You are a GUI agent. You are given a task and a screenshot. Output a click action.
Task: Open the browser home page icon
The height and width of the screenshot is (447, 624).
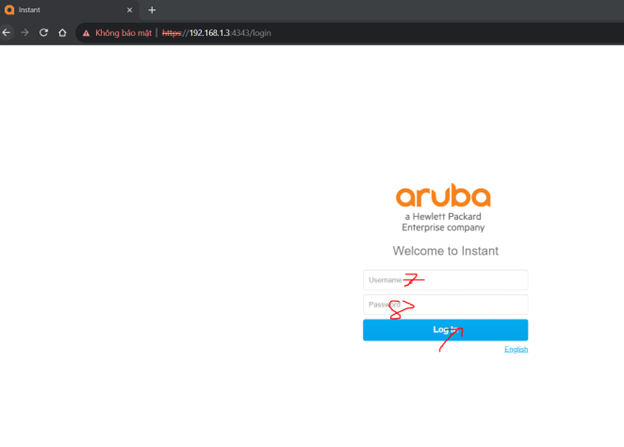(62, 32)
